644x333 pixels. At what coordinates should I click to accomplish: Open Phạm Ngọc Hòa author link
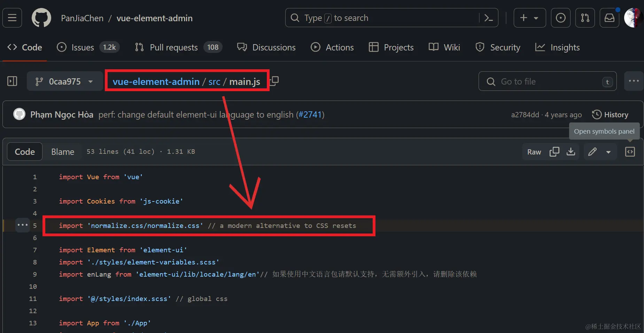[x=62, y=115]
